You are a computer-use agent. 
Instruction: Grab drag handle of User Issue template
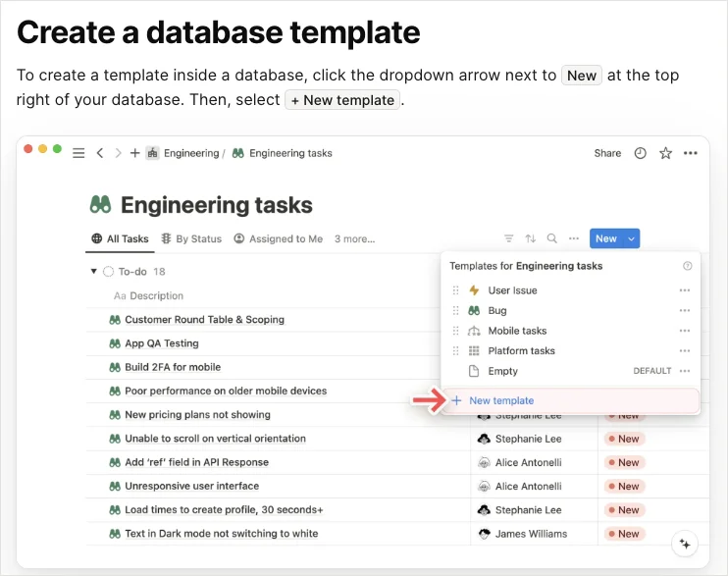tap(455, 290)
